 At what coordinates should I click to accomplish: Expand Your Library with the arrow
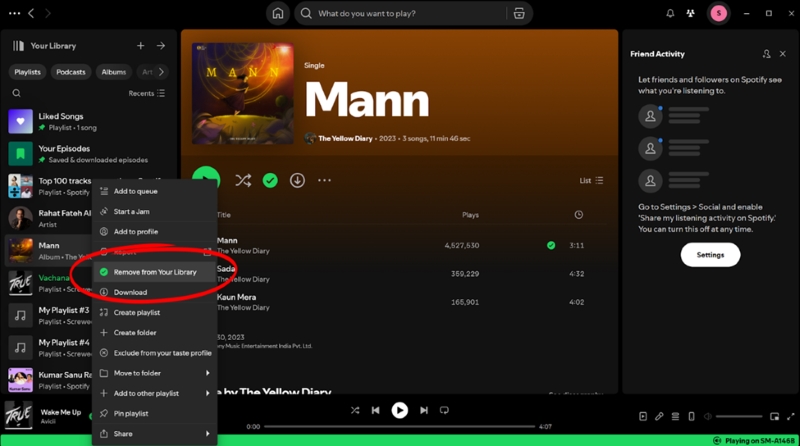click(x=161, y=46)
